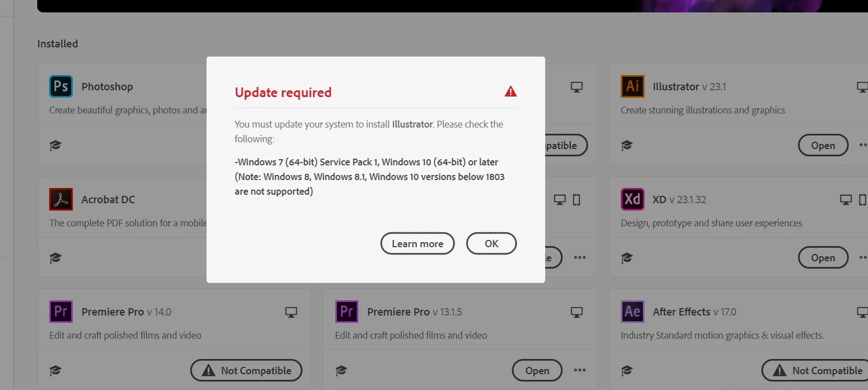Screen dimensions: 868x390
Task: Click Illustrator v 23.1 title text
Action: pos(689,86)
